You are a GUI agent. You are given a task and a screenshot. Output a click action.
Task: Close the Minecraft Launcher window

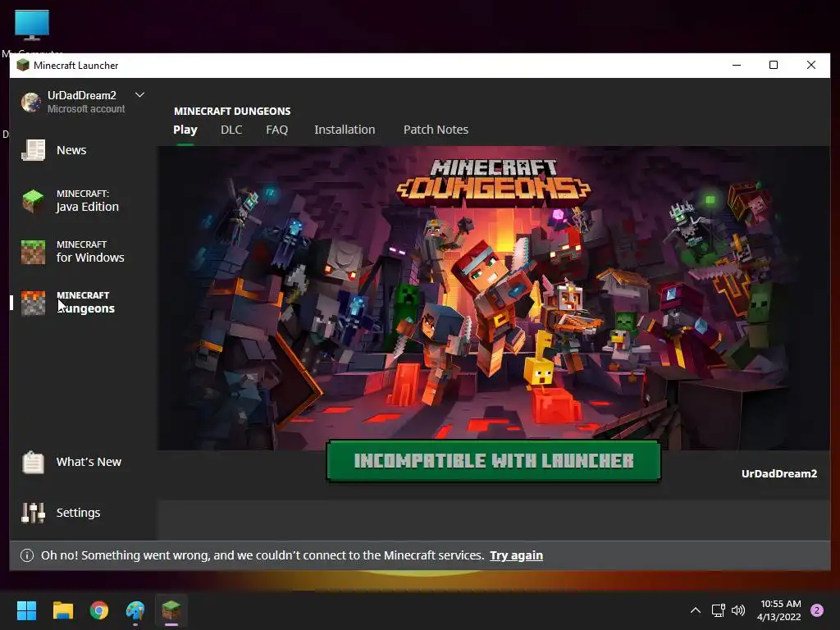click(x=811, y=66)
